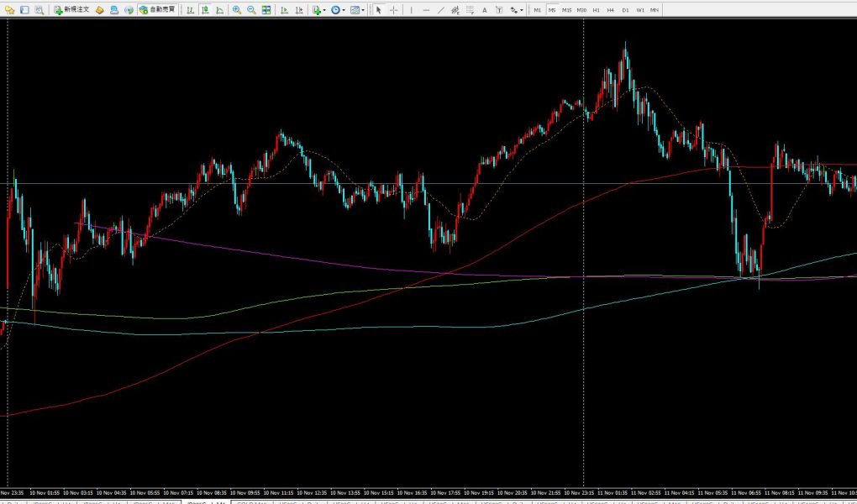Screen dimensions: 857x504
Task: Toggle the AutoTrading (自動売買) button
Action: point(157,10)
